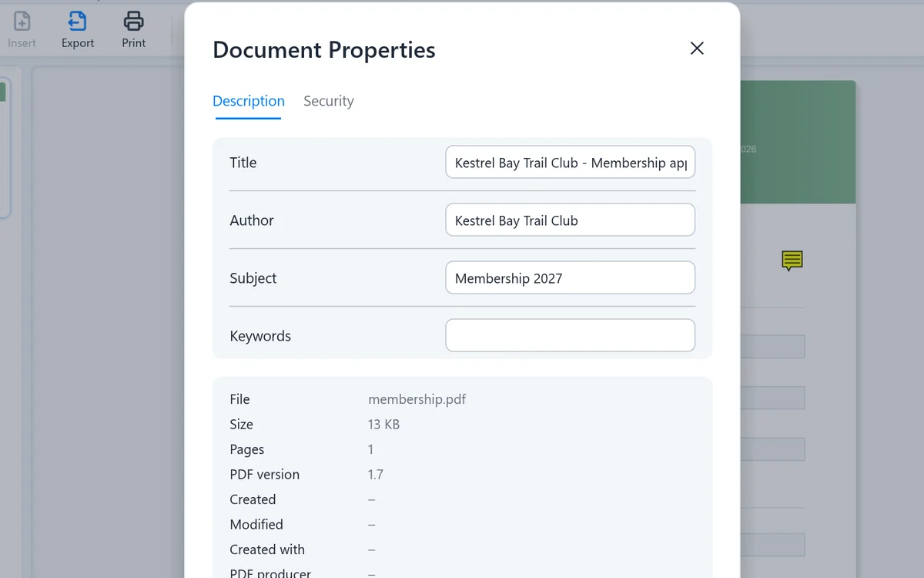The image size is (924, 578).
Task: Close the Document Properties dialog
Action: 697,49
